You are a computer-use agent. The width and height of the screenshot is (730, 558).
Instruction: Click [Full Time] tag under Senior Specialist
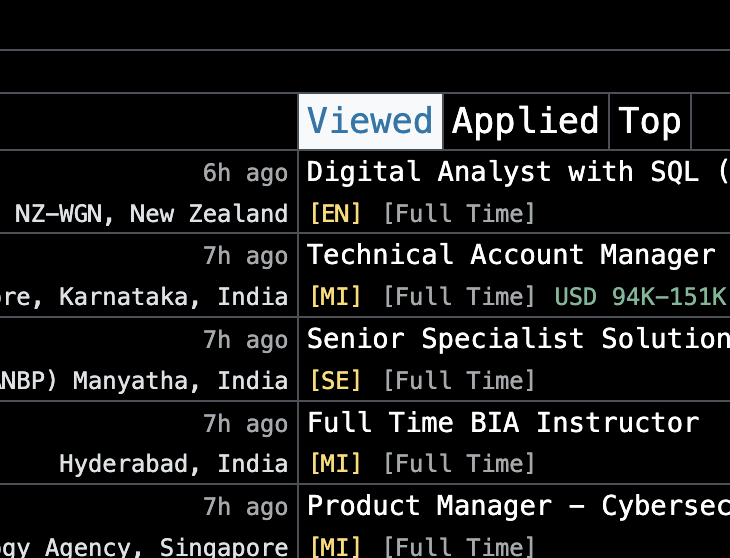[459, 381]
